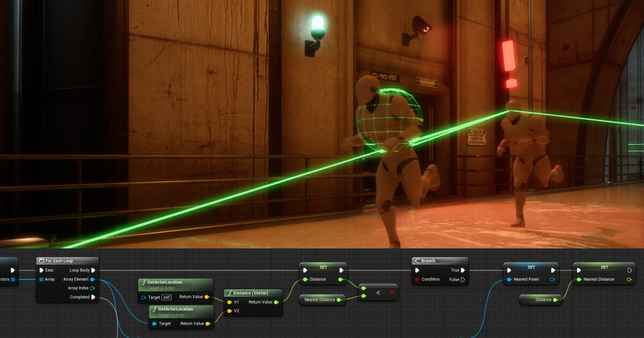Click the Array input pin on For Each Loop
Image resolution: width=644 pixels, height=338 pixels.
[x=41, y=280]
